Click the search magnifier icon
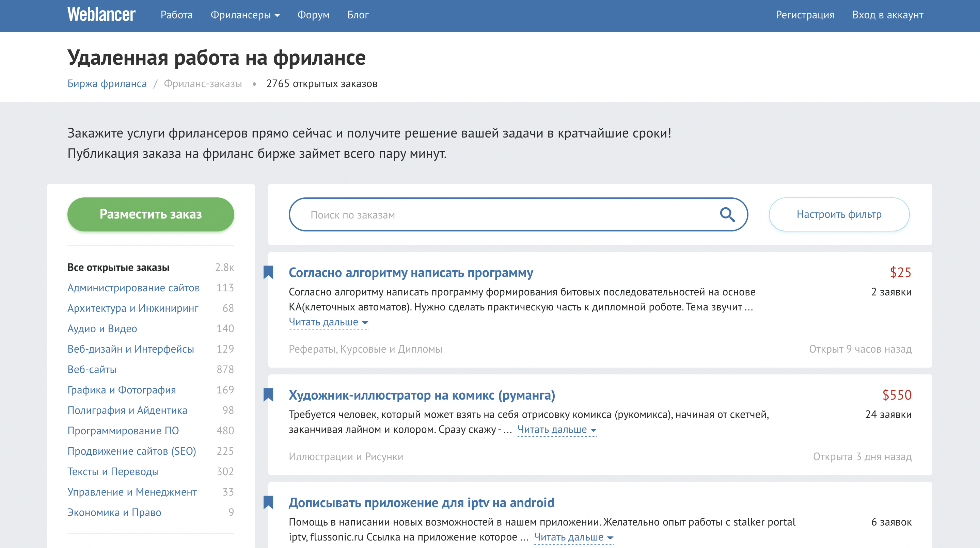 pyautogui.click(x=727, y=214)
